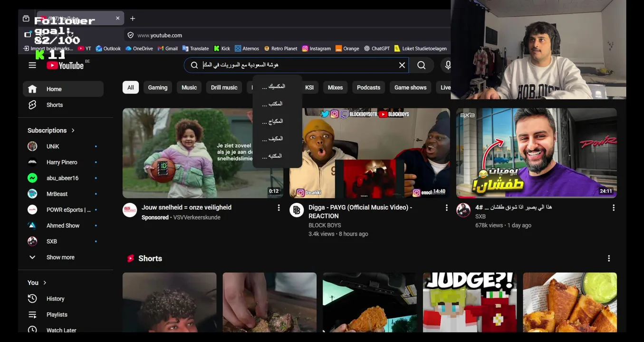Open the YT bookmark
The image size is (644, 342).
[84, 48]
